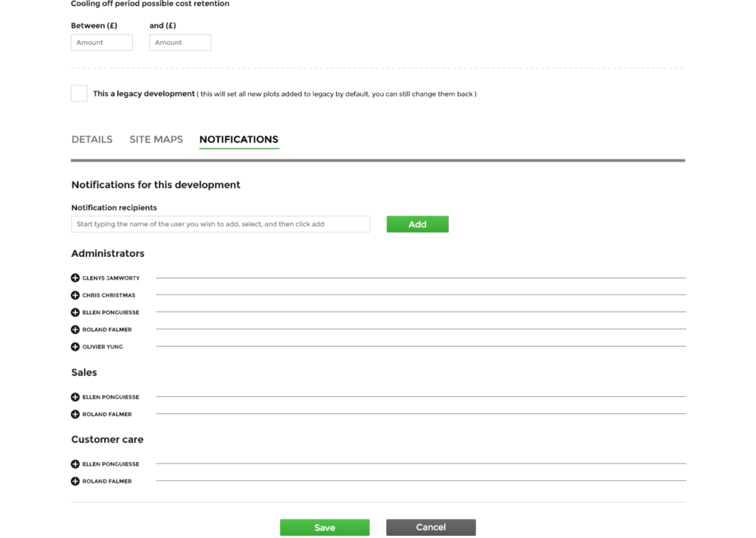The image size is (756, 538).
Task: Click the and (£) amount field
Action: coord(180,43)
